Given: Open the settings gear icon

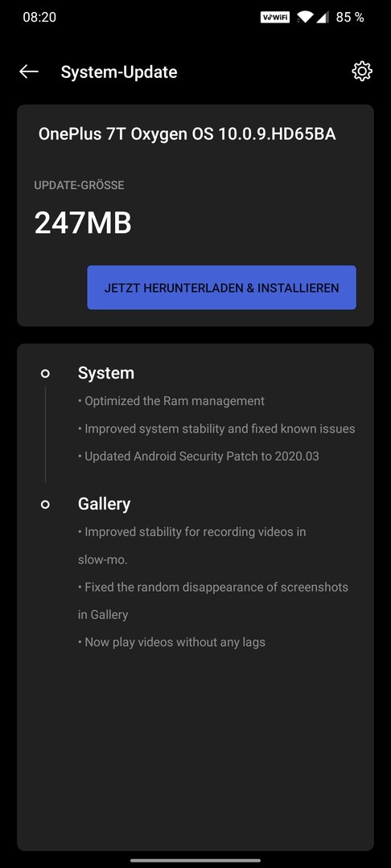Looking at the screenshot, I should [362, 72].
